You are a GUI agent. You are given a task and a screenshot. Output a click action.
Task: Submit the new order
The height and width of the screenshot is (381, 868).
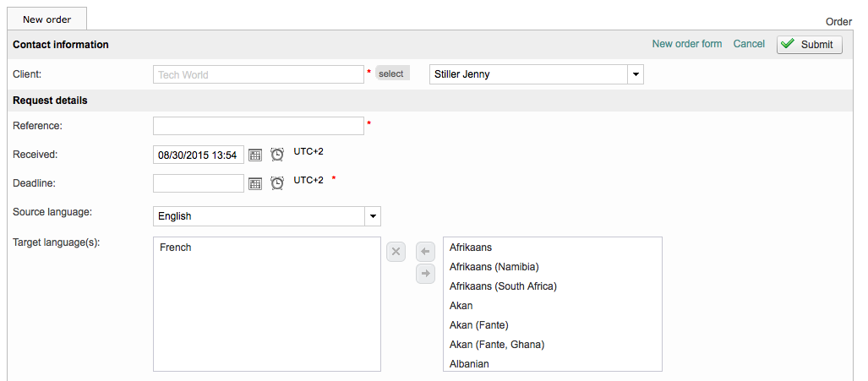[x=809, y=45]
